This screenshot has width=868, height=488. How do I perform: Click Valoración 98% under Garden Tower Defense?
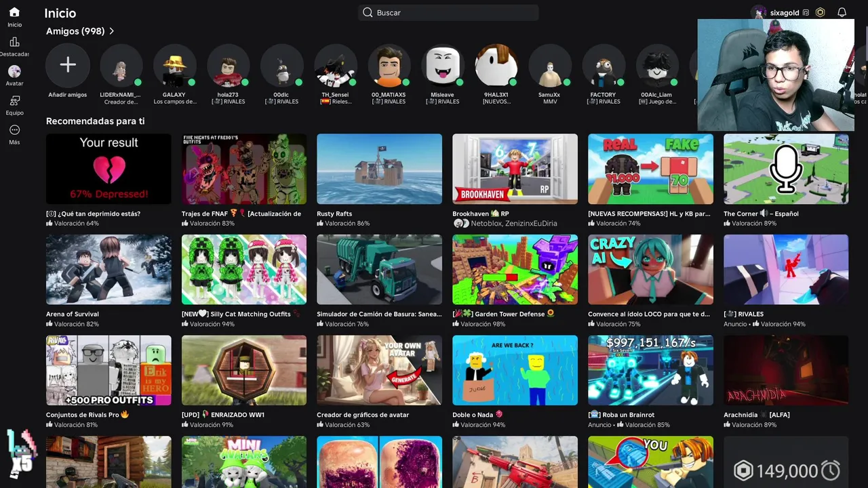click(483, 324)
